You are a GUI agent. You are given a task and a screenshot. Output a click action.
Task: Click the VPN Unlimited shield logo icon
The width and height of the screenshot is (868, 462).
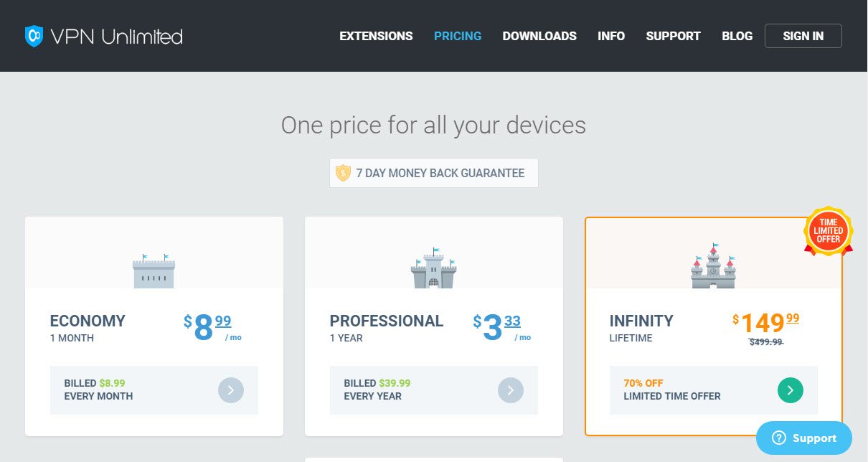[x=34, y=36]
